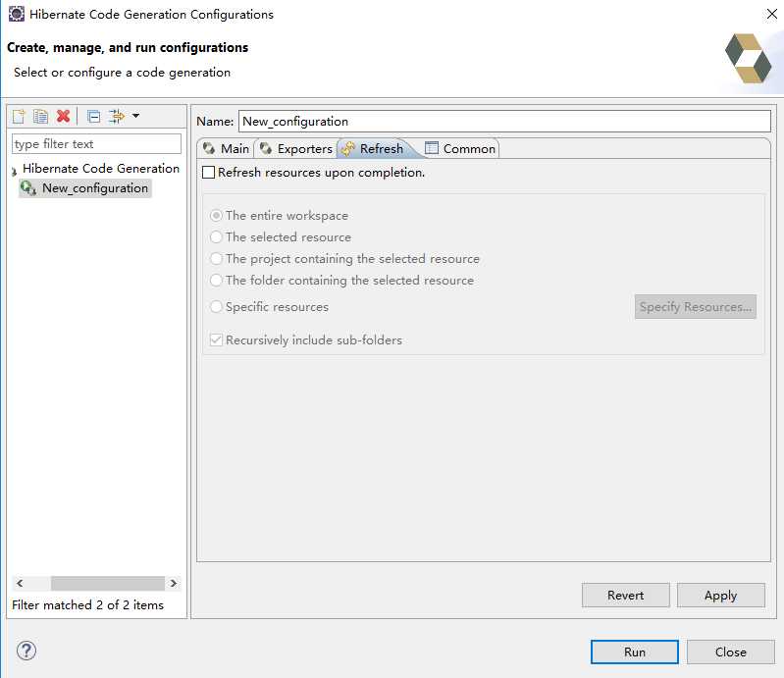Click the filter launch configurations icon
Screen dimensions: 784x678
[117, 116]
